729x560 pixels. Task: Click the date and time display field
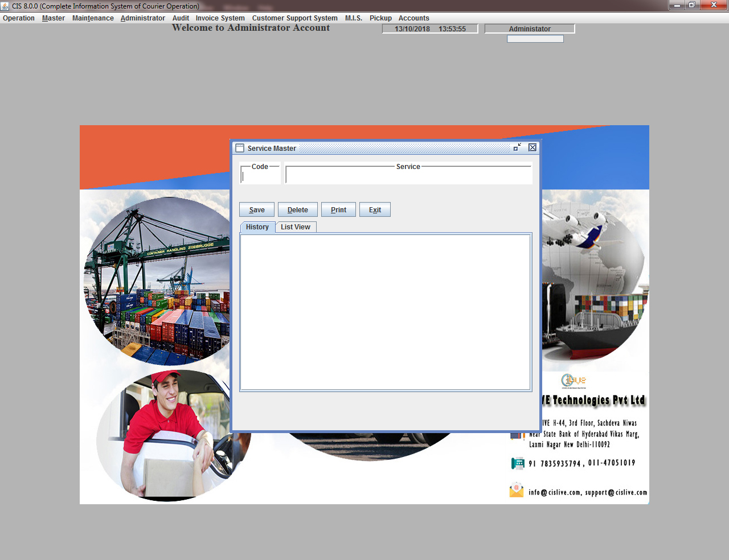point(430,29)
